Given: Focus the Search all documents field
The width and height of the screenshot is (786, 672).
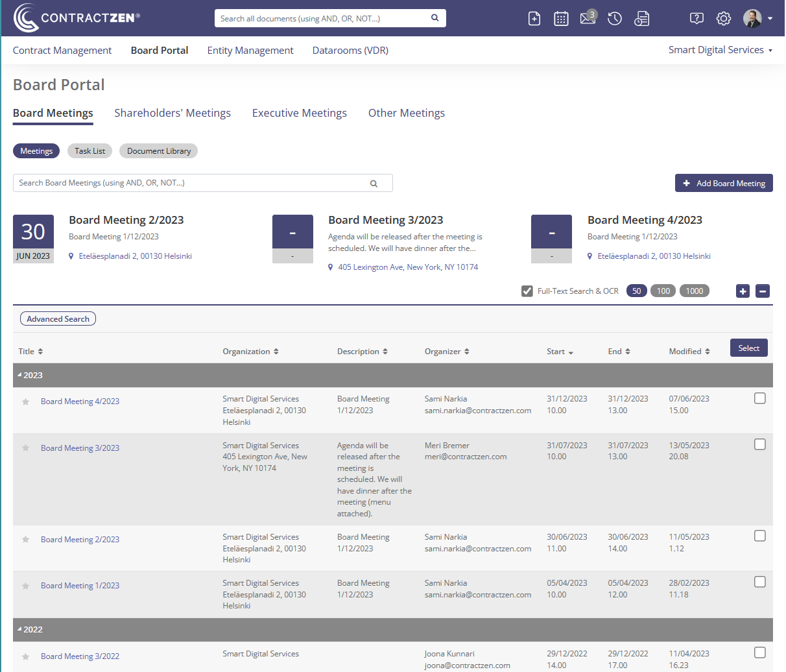Looking at the screenshot, I should coord(330,18).
